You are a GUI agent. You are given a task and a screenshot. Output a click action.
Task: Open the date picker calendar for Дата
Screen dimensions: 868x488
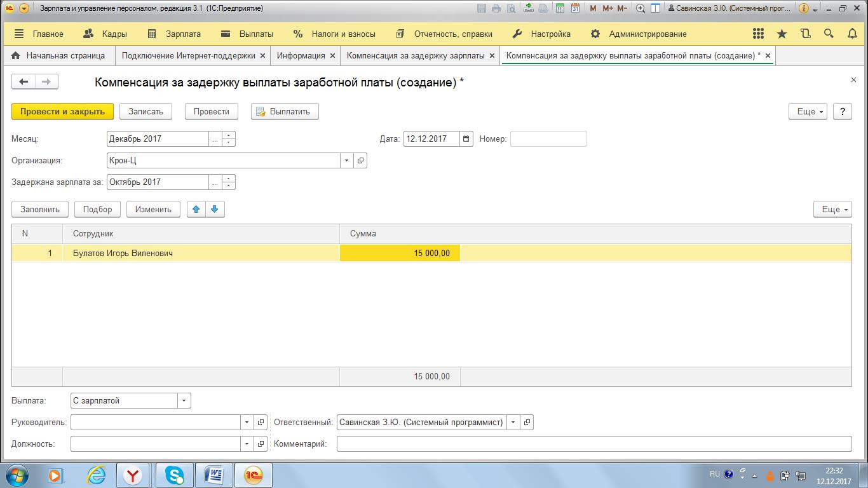[x=466, y=139]
